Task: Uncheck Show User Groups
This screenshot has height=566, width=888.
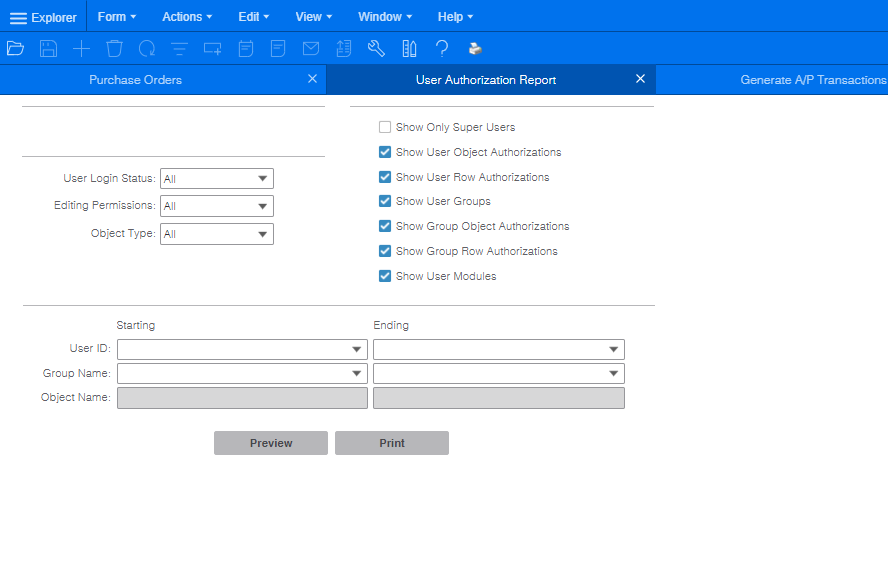Action: point(385,202)
